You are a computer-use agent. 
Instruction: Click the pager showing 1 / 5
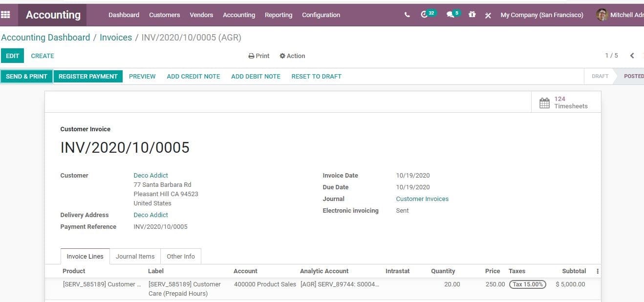(x=611, y=56)
